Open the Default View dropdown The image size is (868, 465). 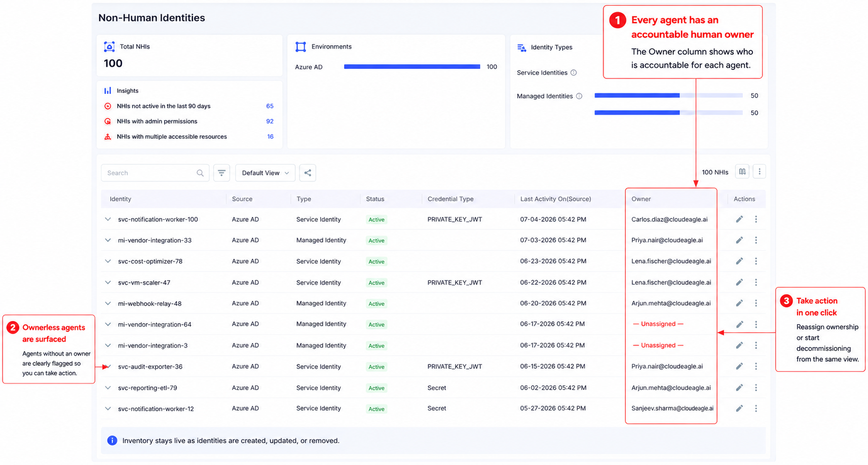tap(265, 173)
